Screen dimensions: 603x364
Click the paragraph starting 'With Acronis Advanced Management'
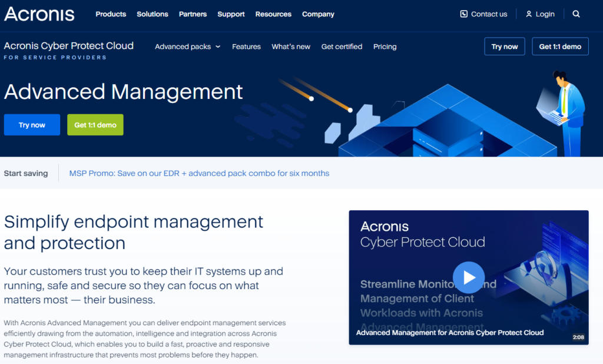[x=145, y=339]
